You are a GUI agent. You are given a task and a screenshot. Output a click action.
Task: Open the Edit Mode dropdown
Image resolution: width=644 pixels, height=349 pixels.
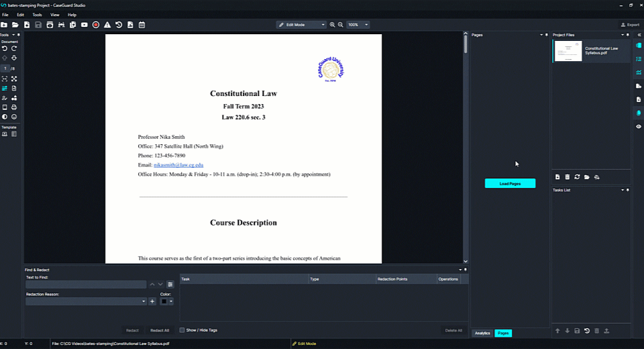point(301,25)
